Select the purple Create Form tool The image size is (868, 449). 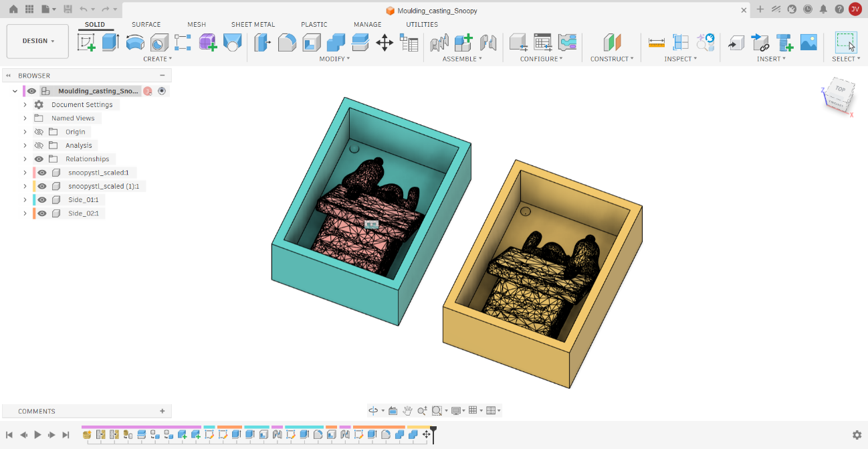[x=208, y=43]
